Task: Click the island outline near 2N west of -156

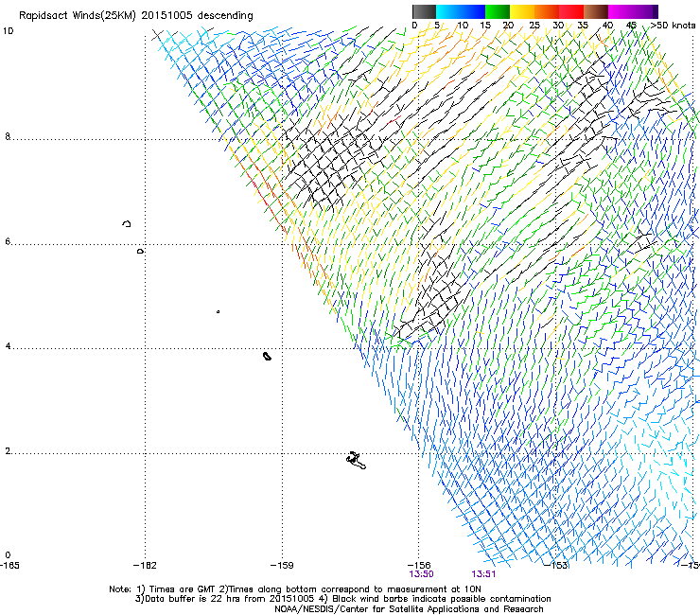Action: tap(357, 461)
